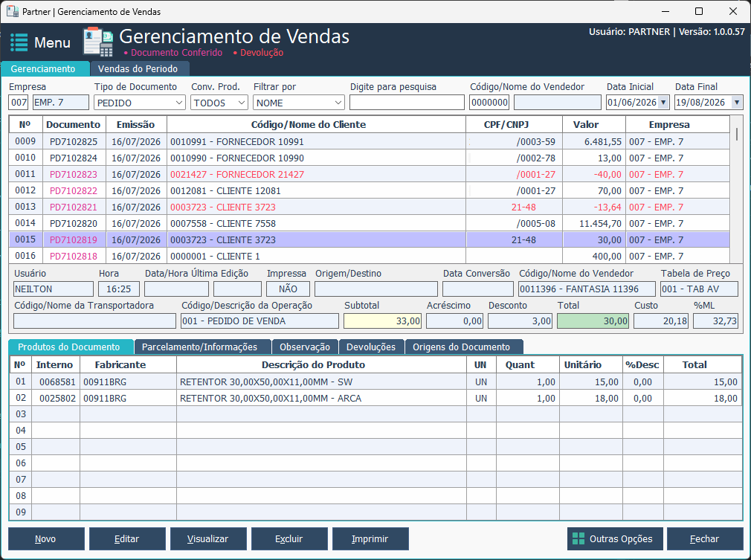Click the Outras Opções button

click(x=615, y=539)
